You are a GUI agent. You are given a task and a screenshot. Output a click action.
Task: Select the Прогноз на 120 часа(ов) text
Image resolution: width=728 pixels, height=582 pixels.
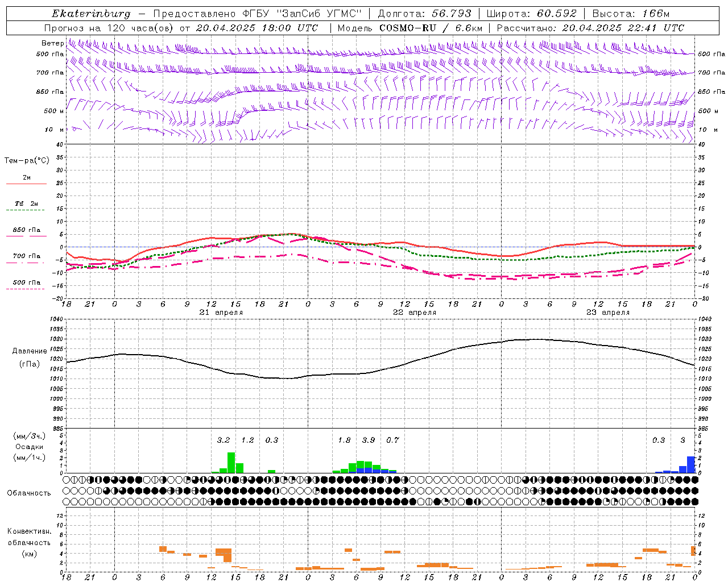[110, 28]
